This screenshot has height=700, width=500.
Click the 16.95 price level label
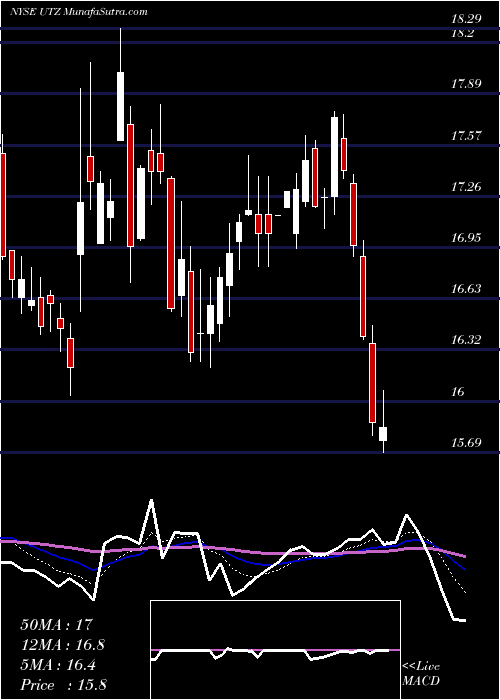pyautogui.click(x=466, y=238)
